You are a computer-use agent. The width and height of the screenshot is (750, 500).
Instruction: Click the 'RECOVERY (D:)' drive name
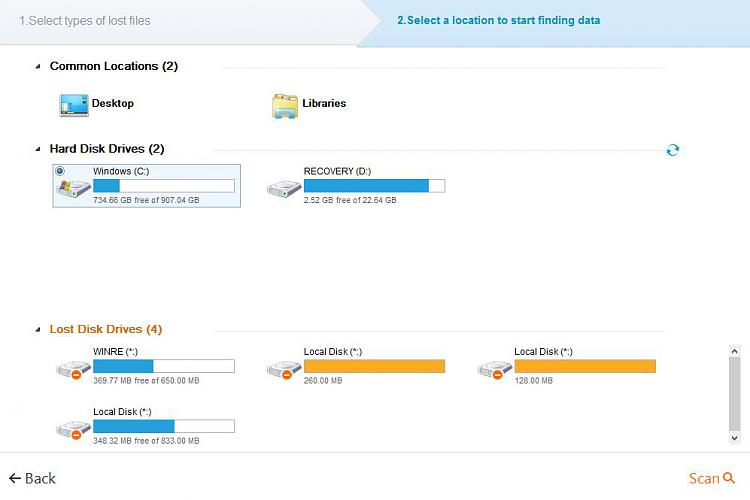point(337,171)
